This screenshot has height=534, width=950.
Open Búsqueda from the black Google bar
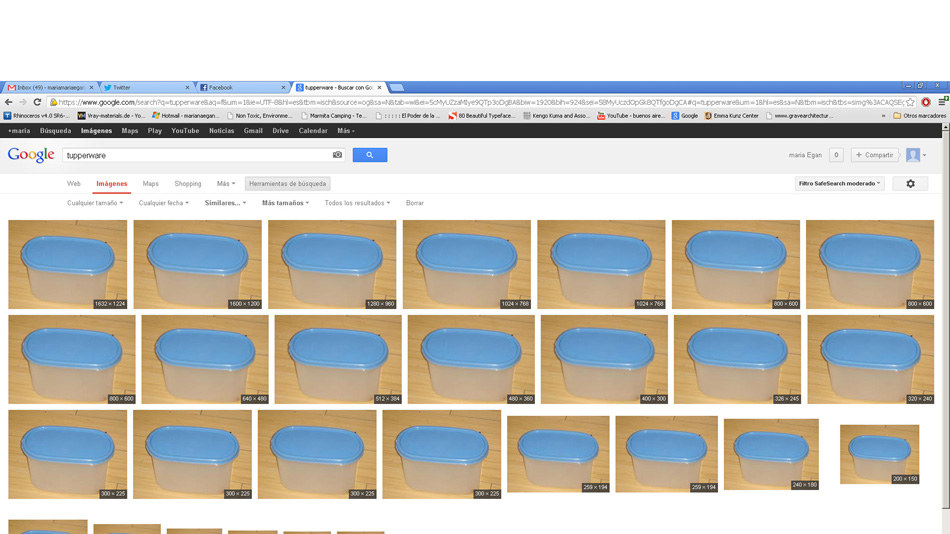point(55,131)
